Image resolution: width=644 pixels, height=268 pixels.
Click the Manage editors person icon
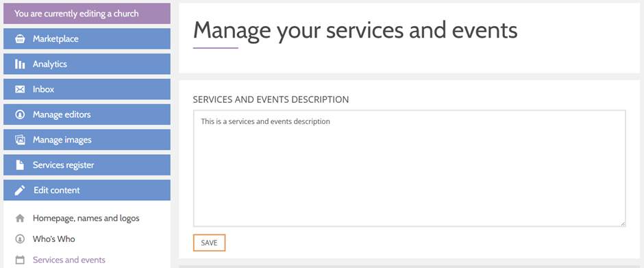click(x=20, y=114)
